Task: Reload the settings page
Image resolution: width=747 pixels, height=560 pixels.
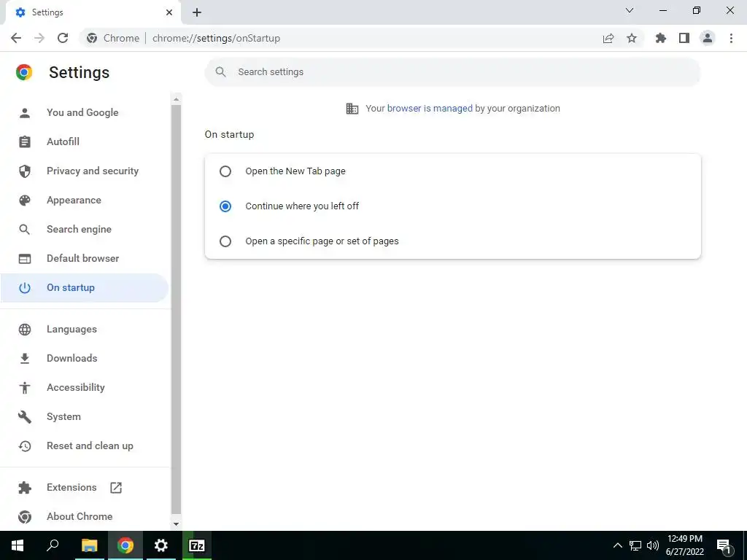Action: [x=63, y=38]
